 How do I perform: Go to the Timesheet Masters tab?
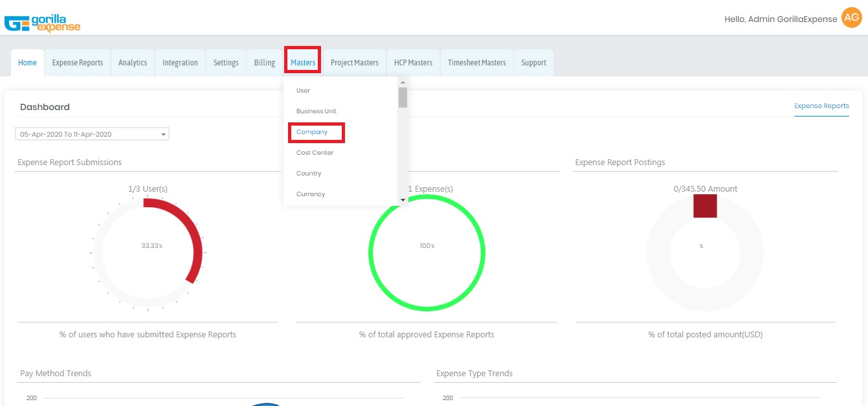(x=477, y=63)
